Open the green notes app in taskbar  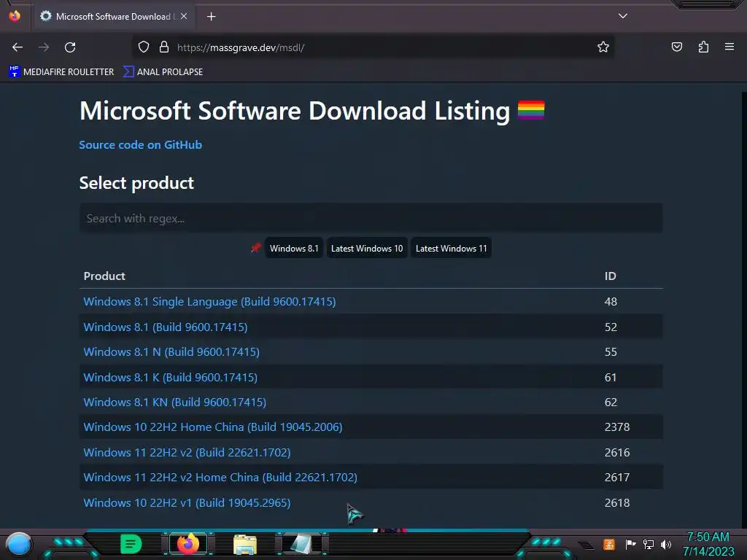pyautogui.click(x=131, y=544)
